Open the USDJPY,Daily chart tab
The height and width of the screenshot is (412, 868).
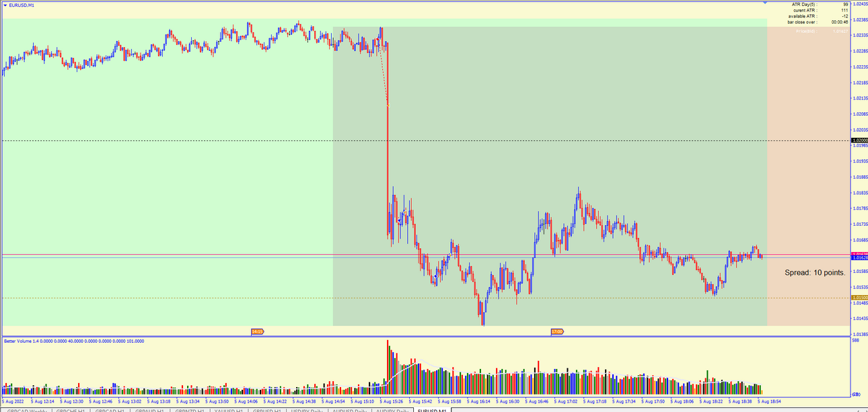307,410
